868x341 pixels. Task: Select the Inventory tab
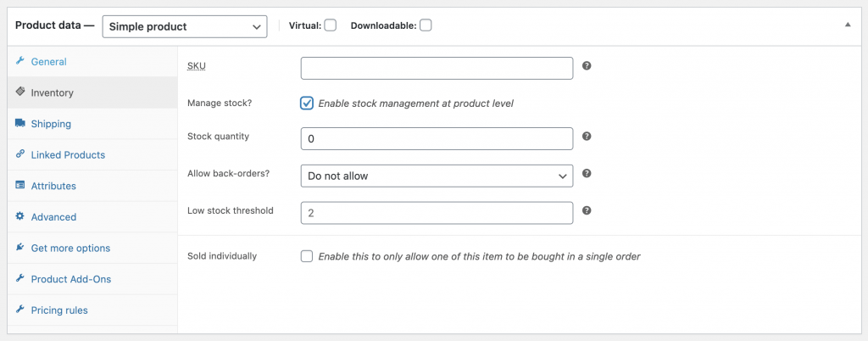point(92,92)
